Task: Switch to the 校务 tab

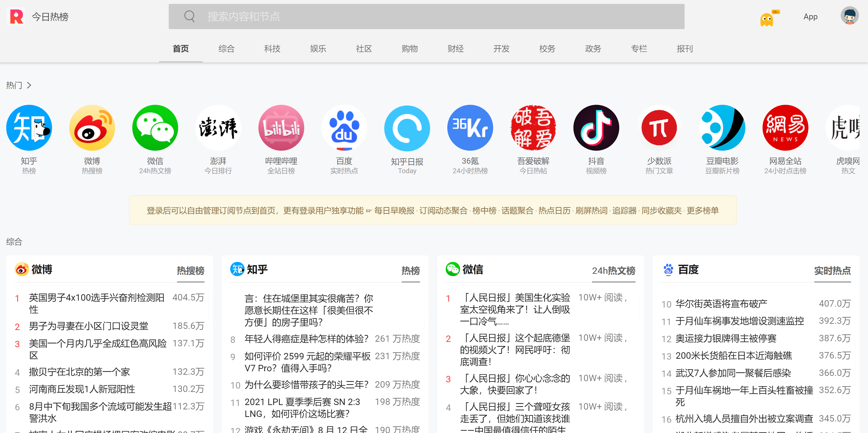Action: 547,49
